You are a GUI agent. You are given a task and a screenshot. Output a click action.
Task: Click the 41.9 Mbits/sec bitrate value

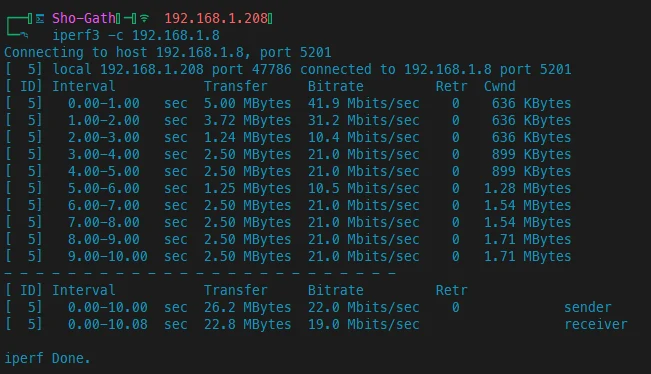pyautogui.click(x=363, y=103)
